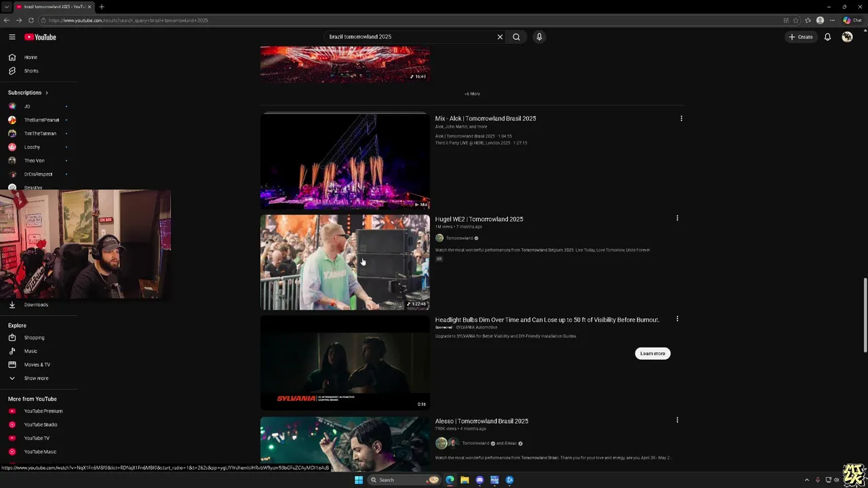Open Shorts in the sidebar
The width and height of the screenshot is (868, 488).
(39, 70)
